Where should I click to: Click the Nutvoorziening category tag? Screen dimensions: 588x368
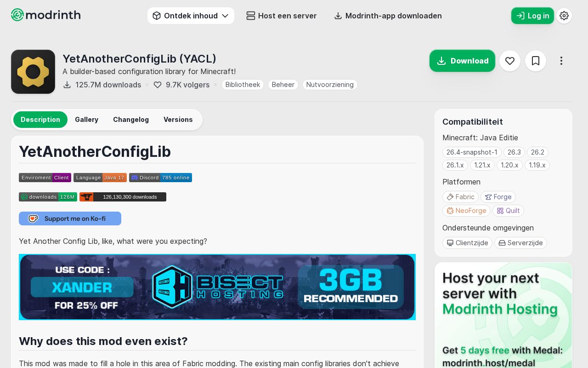[x=330, y=85]
